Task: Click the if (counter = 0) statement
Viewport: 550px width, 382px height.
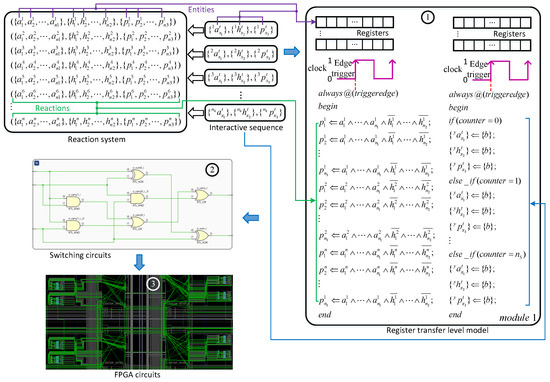Action: tap(475, 121)
